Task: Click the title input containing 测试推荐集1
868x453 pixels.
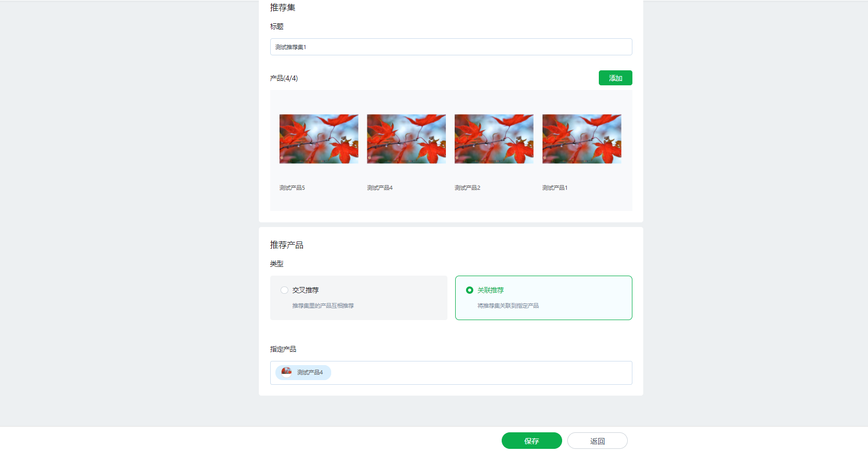Action: [451, 47]
